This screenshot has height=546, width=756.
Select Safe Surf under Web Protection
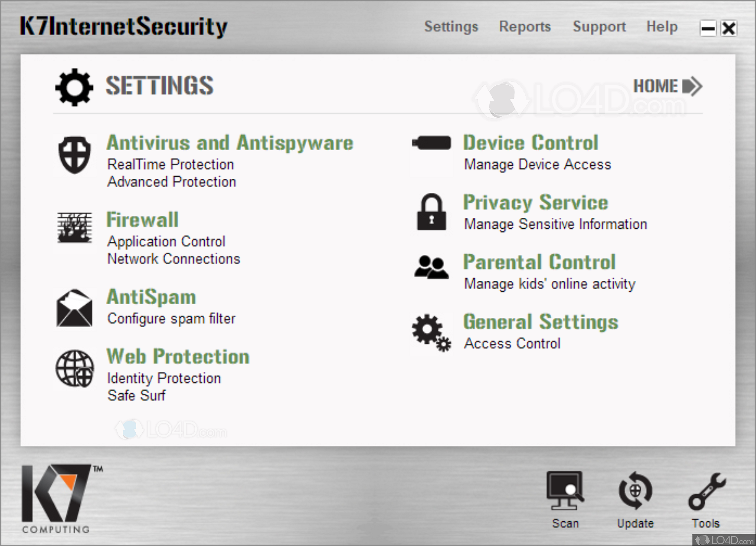click(136, 395)
